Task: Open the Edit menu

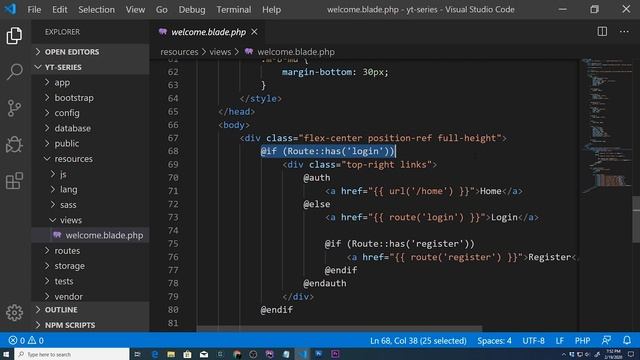Action: click(60, 9)
